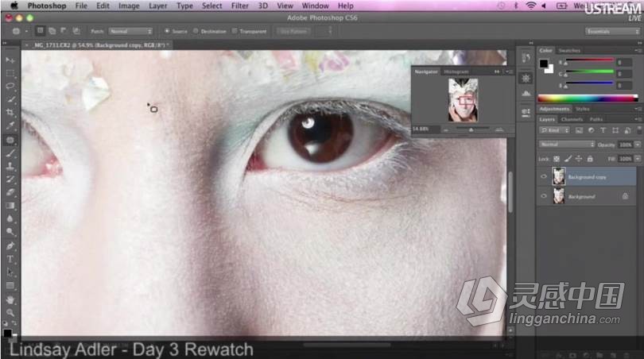The height and width of the screenshot is (359, 644).
Task: Select the History Brush tool
Action: 10,179
